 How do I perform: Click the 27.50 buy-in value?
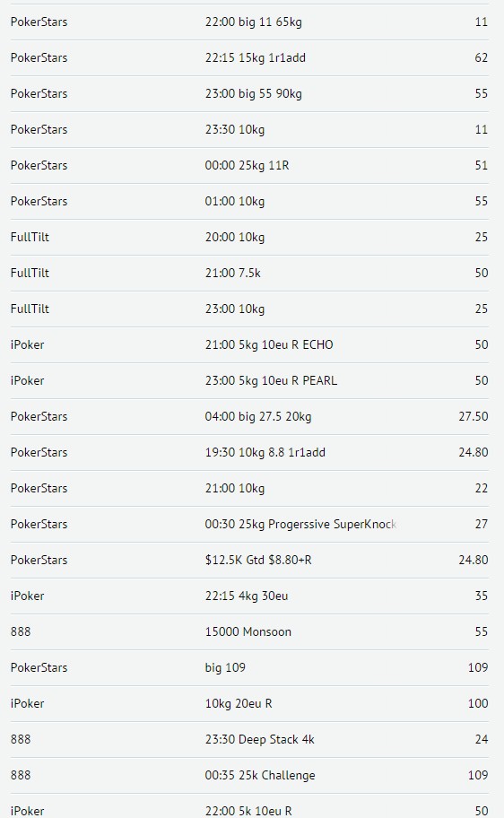[474, 417]
